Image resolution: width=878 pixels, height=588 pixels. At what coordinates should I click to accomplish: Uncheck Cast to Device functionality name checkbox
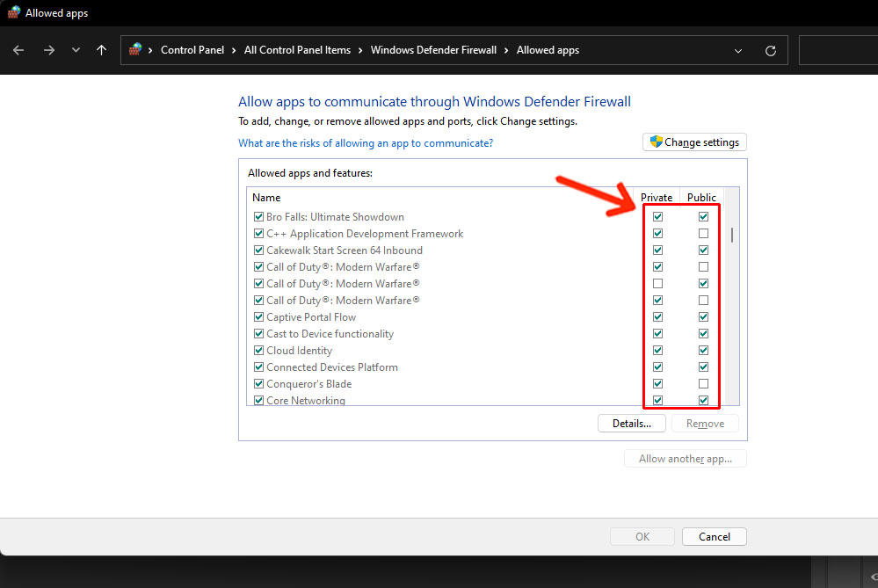tap(258, 334)
